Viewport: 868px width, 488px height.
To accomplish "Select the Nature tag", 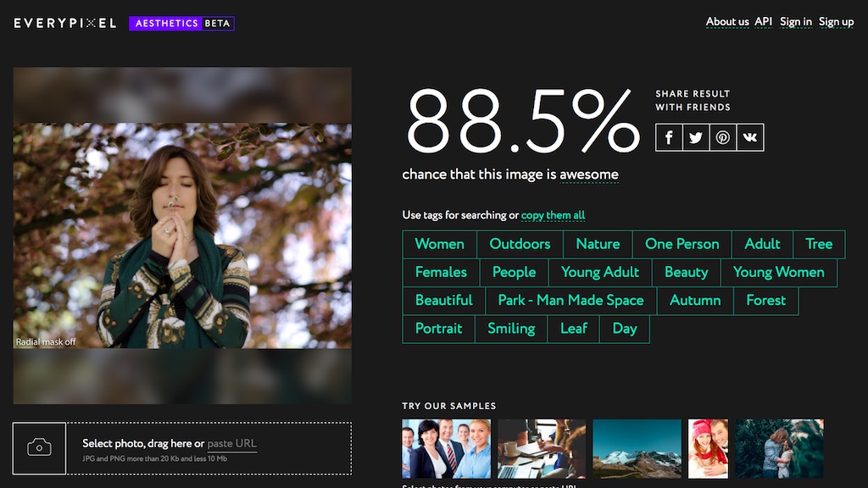I will [x=598, y=244].
